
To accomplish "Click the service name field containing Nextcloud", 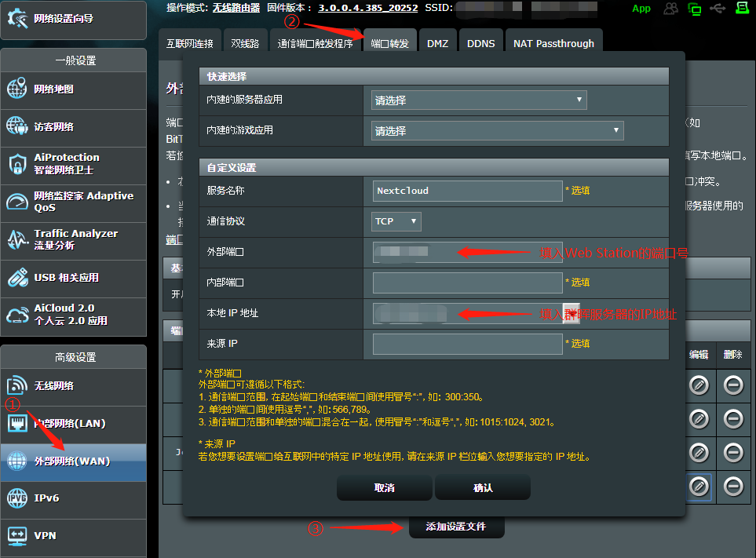I will [x=467, y=191].
